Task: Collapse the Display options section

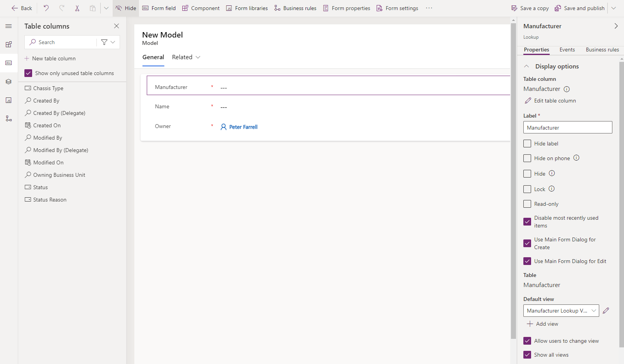Action: tap(526, 66)
